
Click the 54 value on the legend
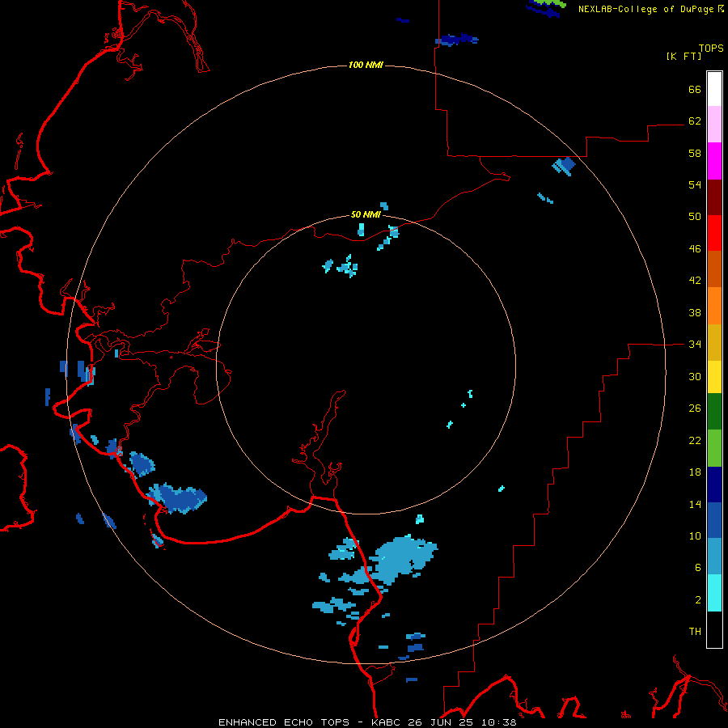click(695, 184)
